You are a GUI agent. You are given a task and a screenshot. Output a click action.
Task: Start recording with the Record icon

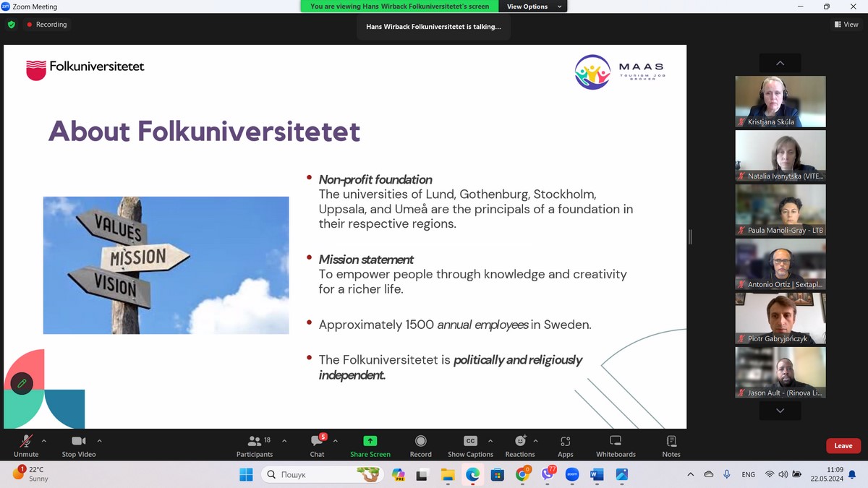[420, 442]
